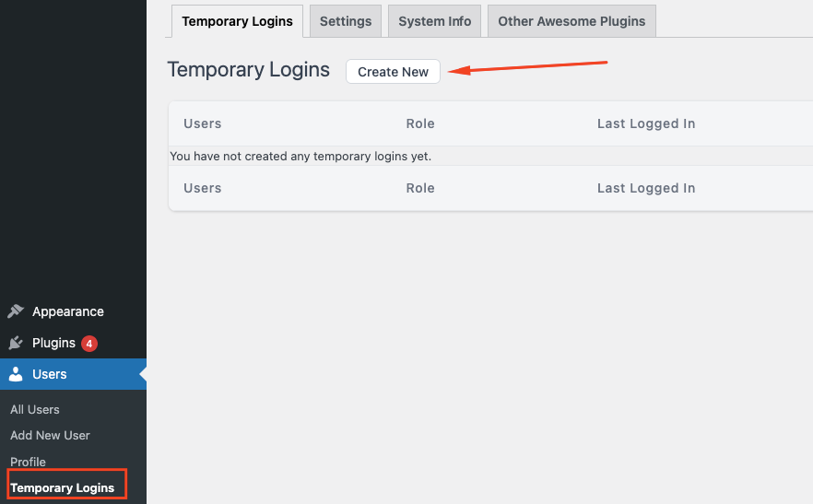813x504 pixels.
Task: Switch to the System Info tab
Action: pos(434,21)
